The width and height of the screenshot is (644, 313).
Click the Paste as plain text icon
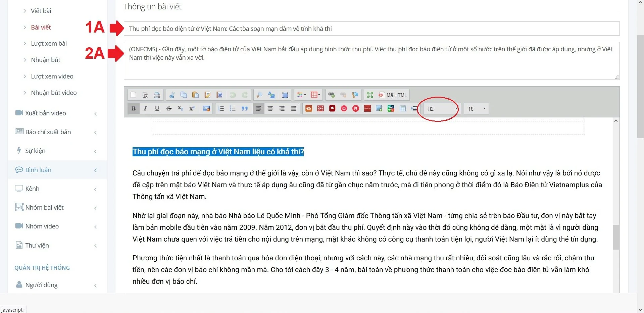point(207,95)
